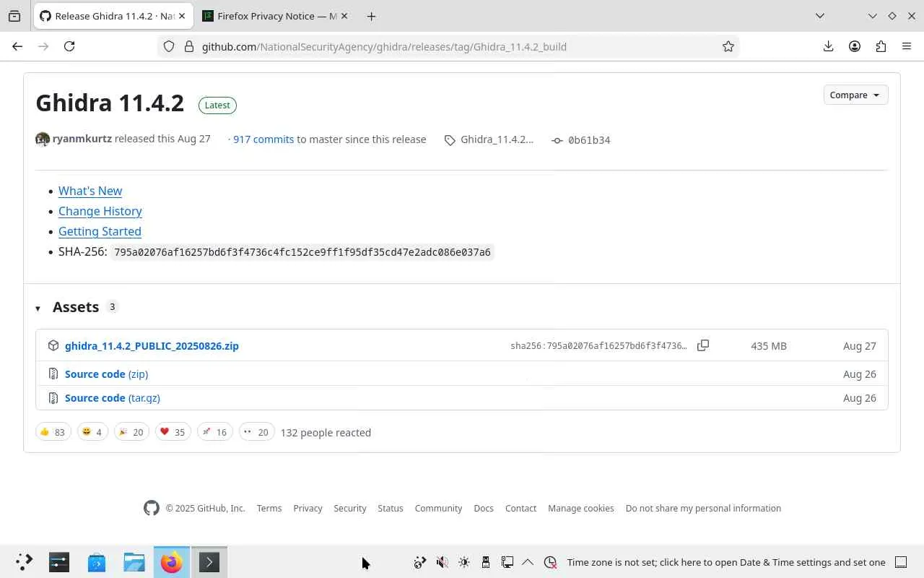The height and width of the screenshot is (578, 924).
Task: Download ghidra_11.4.2_PUBLIC_20250826.zip
Action: coord(152,345)
